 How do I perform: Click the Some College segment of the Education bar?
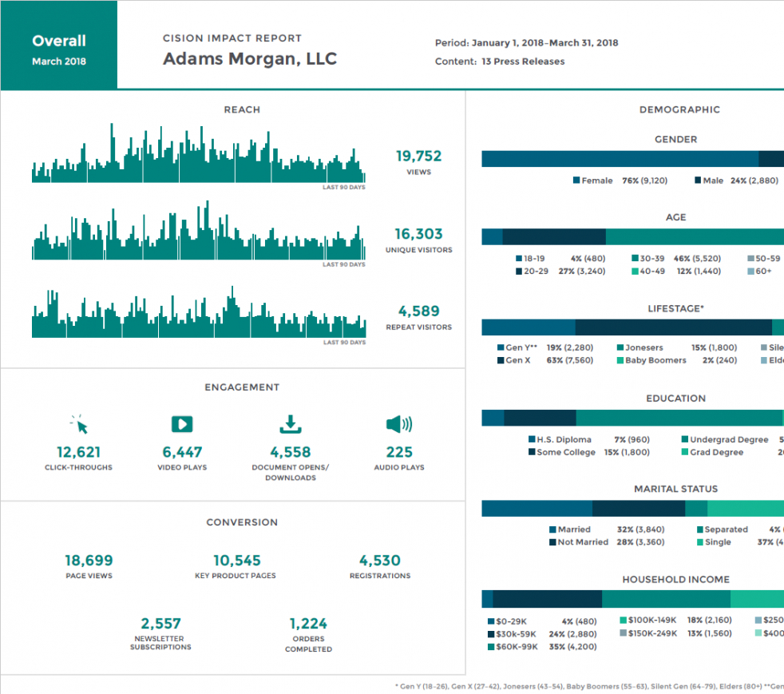540,418
